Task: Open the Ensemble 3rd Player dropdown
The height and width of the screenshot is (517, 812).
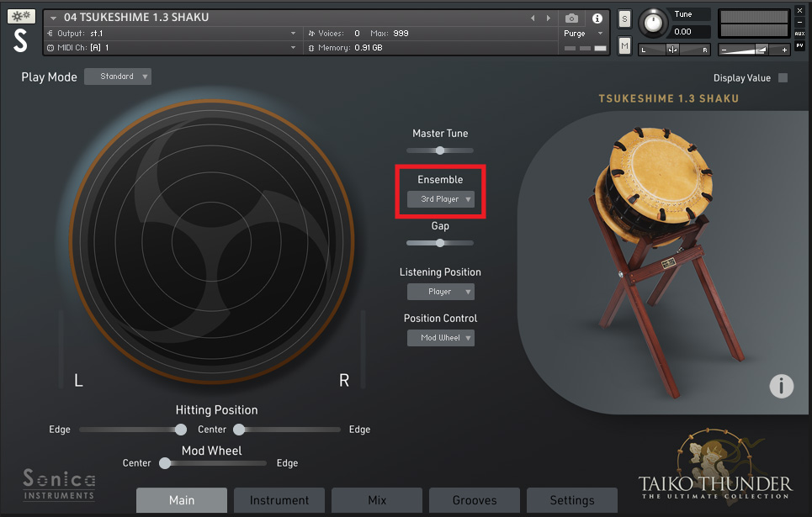Action: click(441, 199)
